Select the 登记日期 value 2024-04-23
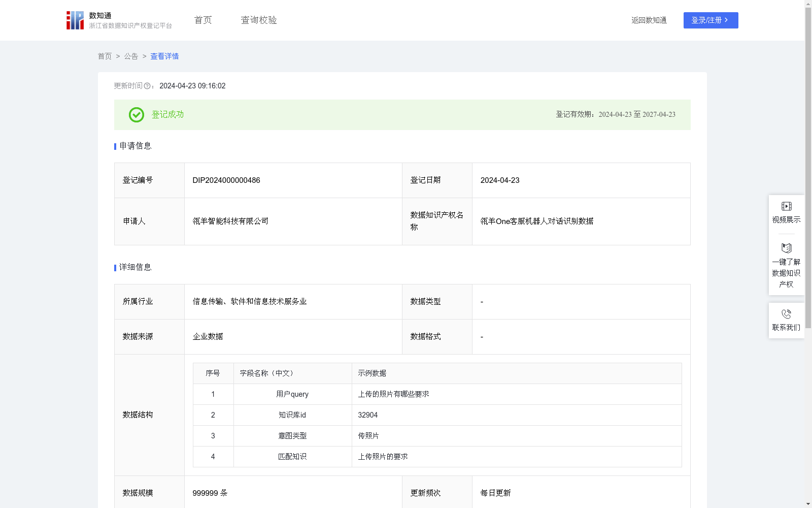 click(500, 180)
